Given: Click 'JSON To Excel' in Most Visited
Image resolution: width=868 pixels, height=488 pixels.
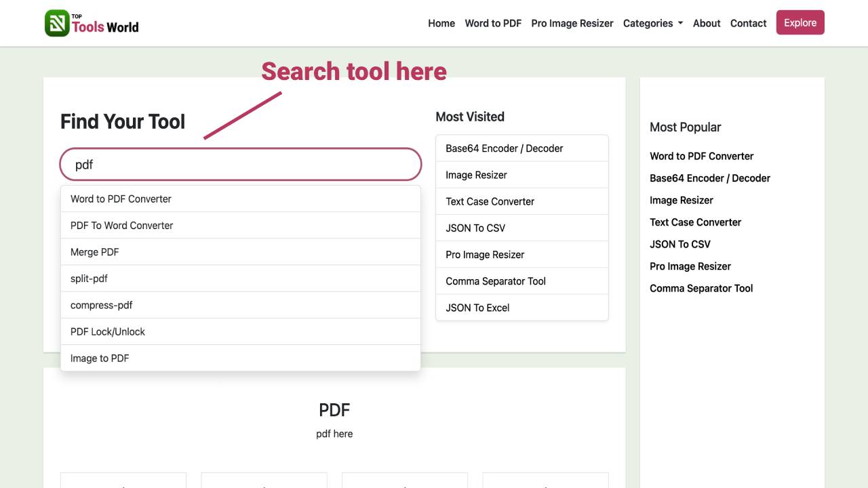Looking at the screenshot, I should (477, 308).
